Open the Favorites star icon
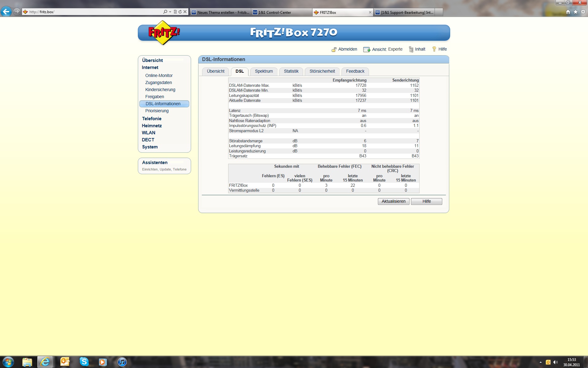The image size is (588, 368). (576, 12)
